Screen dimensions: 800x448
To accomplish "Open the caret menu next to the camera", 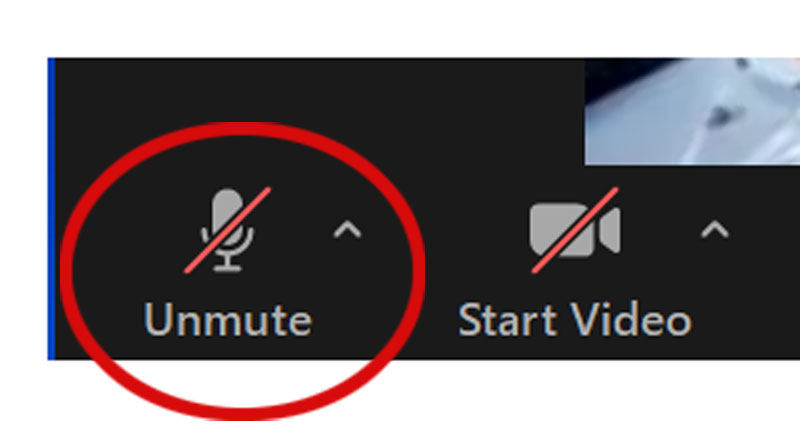I will point(715,230).
